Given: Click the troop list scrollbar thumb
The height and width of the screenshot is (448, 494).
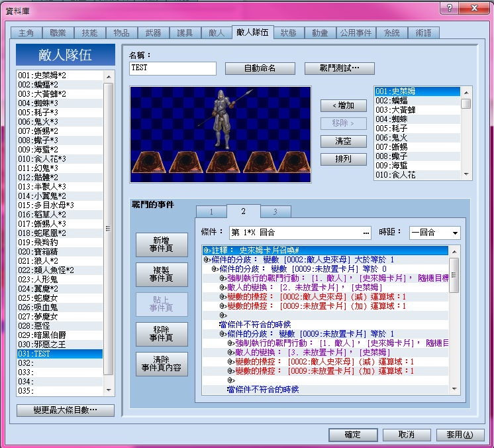Looking at the screenshot, I should click(109, 229).
